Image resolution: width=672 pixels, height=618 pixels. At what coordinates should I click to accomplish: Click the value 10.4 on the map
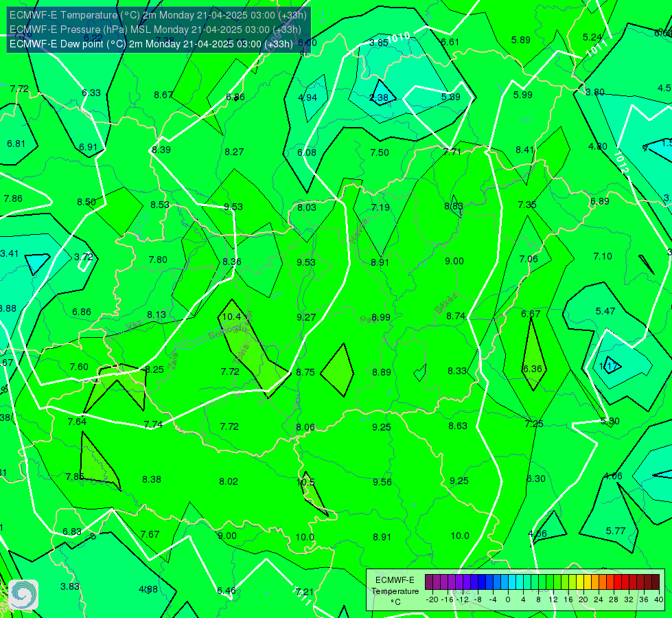[x=231, y=317]
